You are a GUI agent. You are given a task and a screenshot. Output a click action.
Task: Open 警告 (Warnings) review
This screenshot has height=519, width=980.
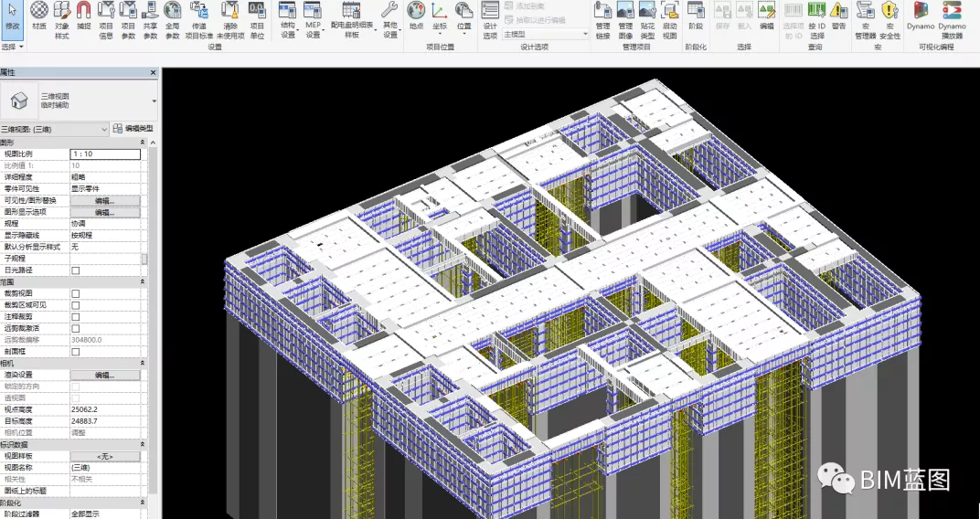(838, 16)
